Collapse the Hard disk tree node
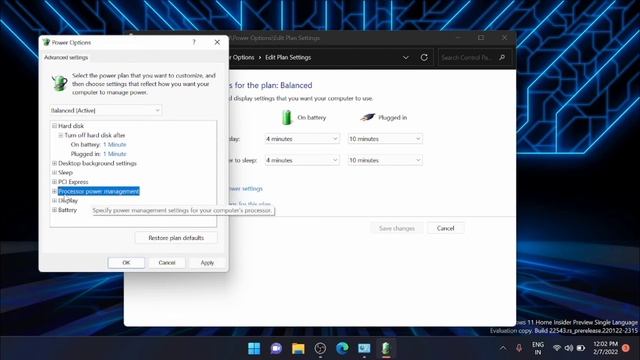 (x=54, y=126)
